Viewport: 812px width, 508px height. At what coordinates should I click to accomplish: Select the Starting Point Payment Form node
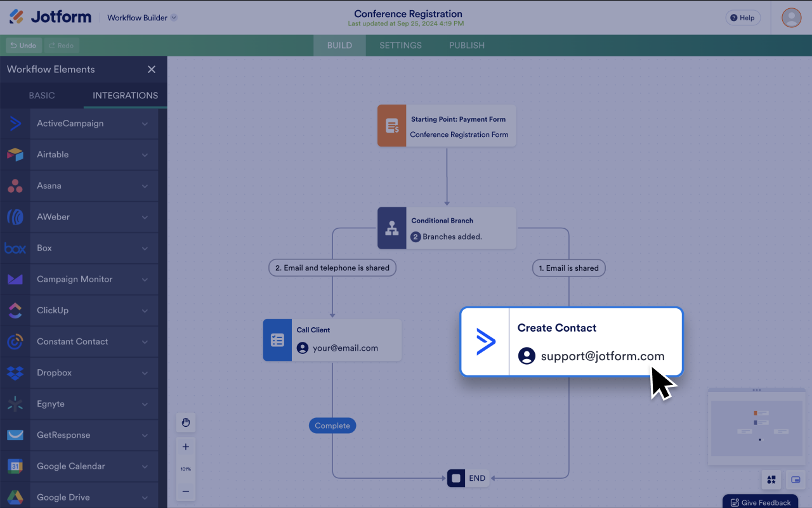447,126
